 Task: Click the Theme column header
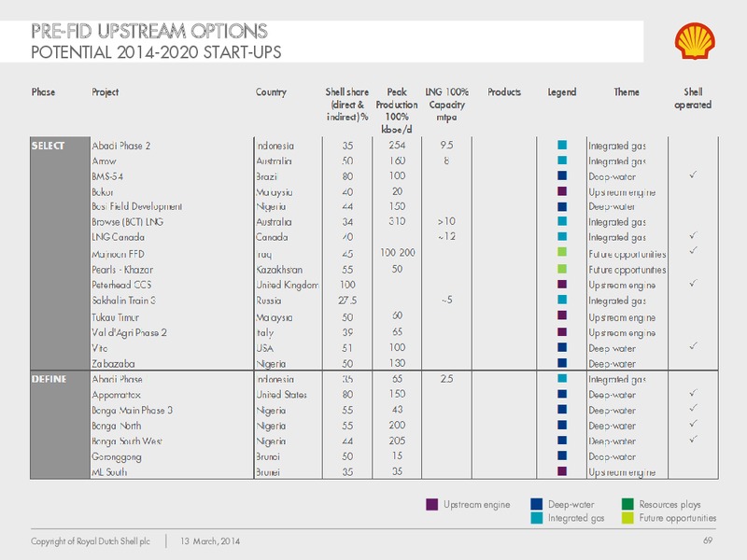(x=626, y=91)
